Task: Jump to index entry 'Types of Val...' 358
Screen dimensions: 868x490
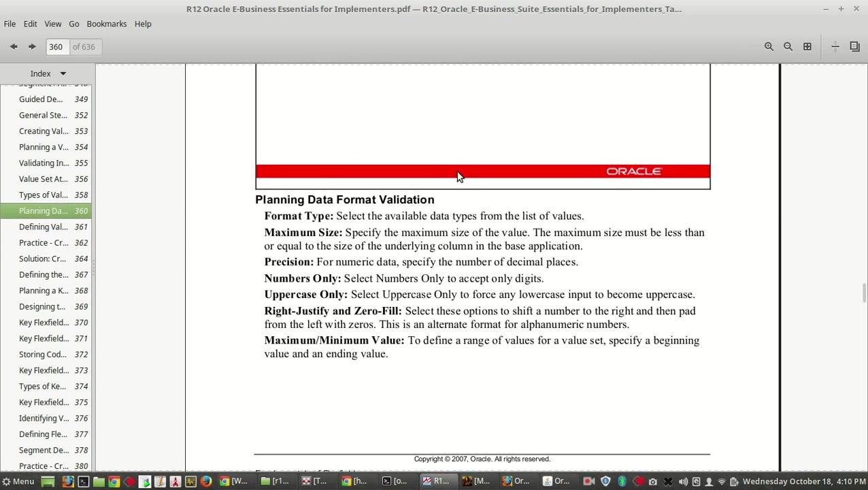Action: coord(46,195)
